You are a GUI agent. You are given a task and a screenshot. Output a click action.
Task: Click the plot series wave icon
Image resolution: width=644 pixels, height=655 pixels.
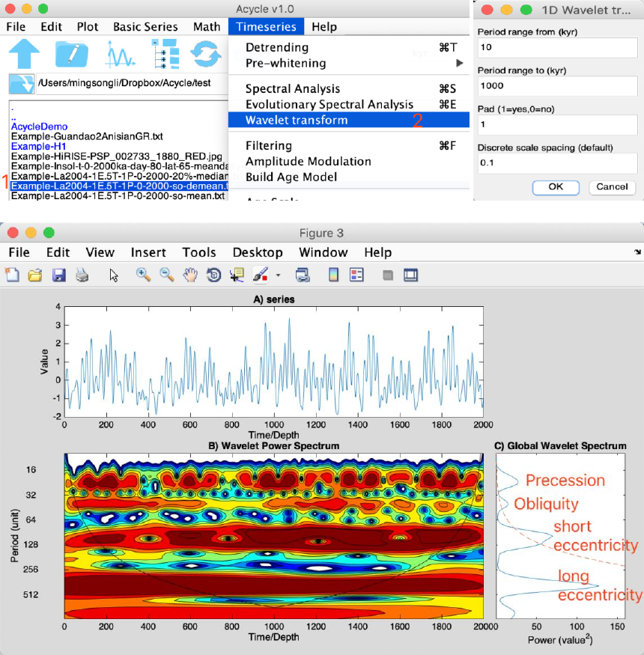click(119, 54)
